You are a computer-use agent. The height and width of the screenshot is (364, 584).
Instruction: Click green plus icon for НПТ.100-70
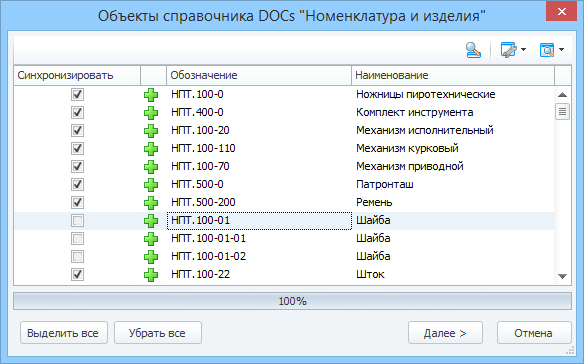coord(151,167)
